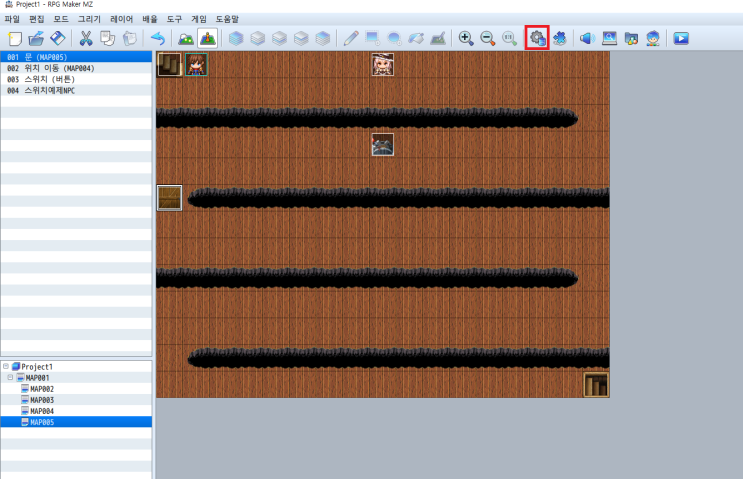The image size is (743, 479).
Task: Open the Resource Manager icon
Action: 631,38
